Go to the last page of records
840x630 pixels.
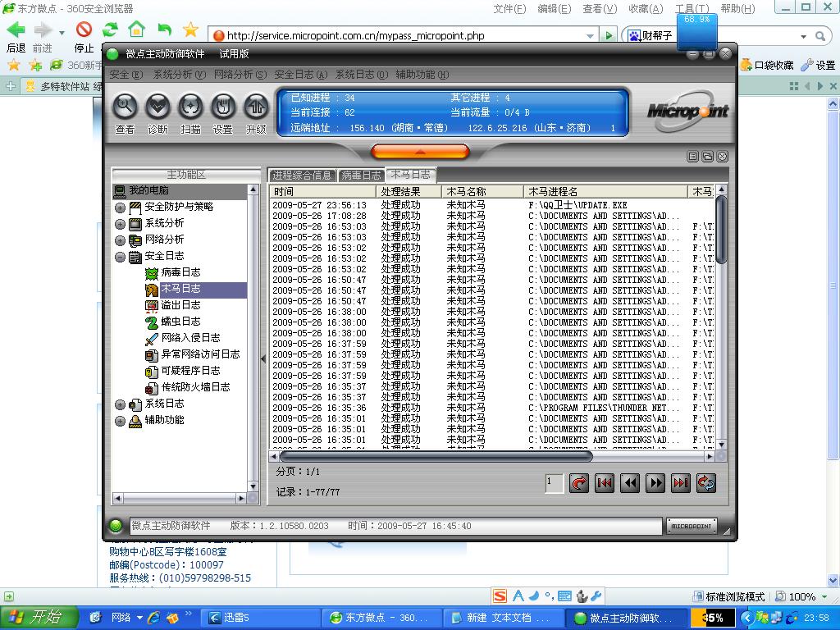(680, 483)
